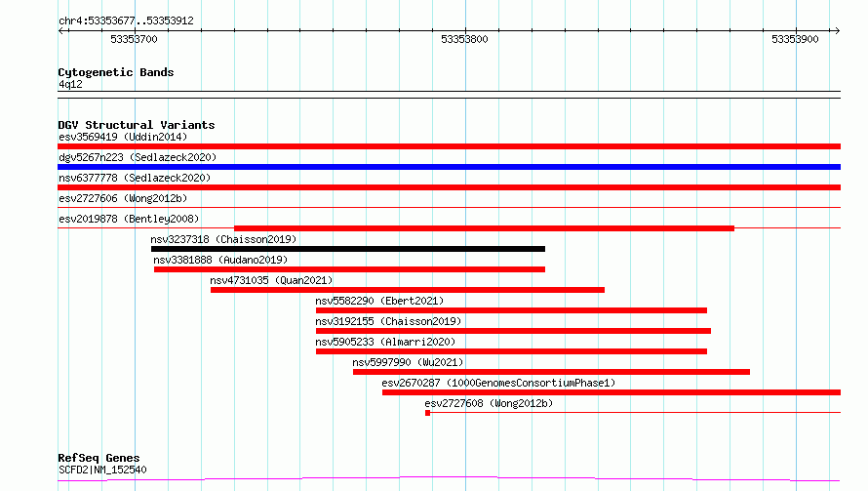Image resolution: width=868 pixels, height=491 pixels.
Task: Select the red bar for nsv4731035
Action: pyautogui.click(x=408, y=290)
